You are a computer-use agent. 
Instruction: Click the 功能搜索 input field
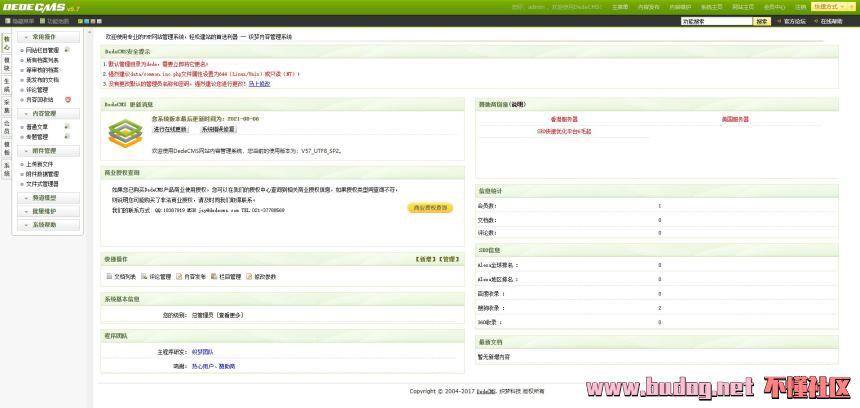[x=716, y=20]
